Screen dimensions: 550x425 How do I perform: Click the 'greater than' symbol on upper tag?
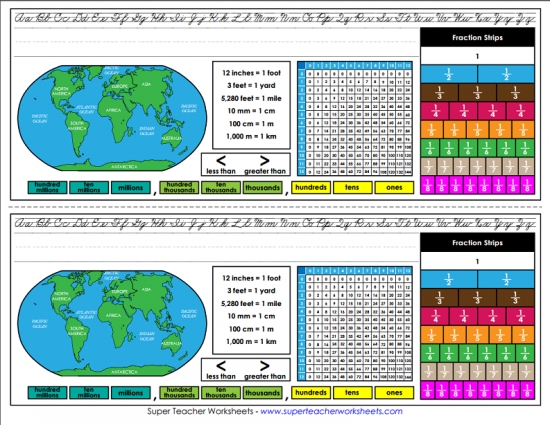tap(264, 161)
